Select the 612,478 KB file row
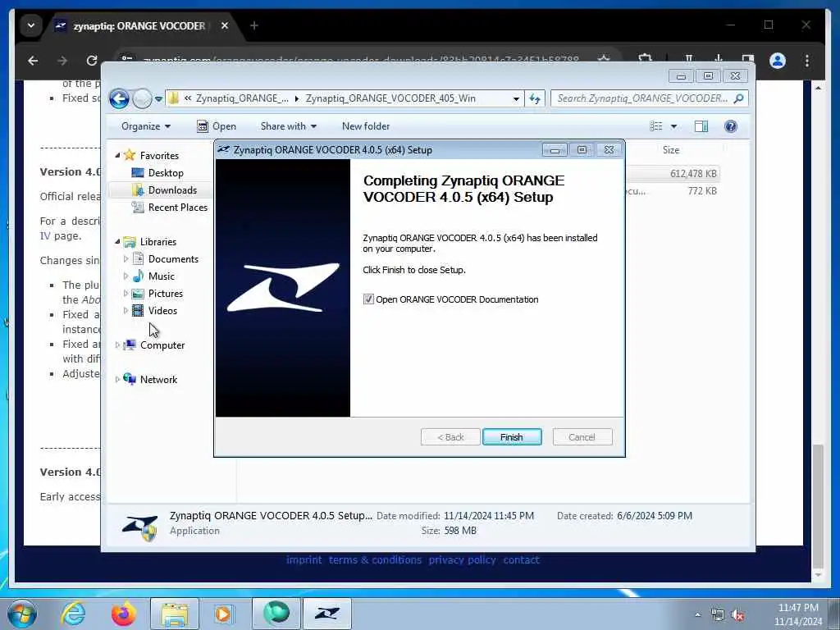This screenshot has width=840, height=630. [673, 174]
